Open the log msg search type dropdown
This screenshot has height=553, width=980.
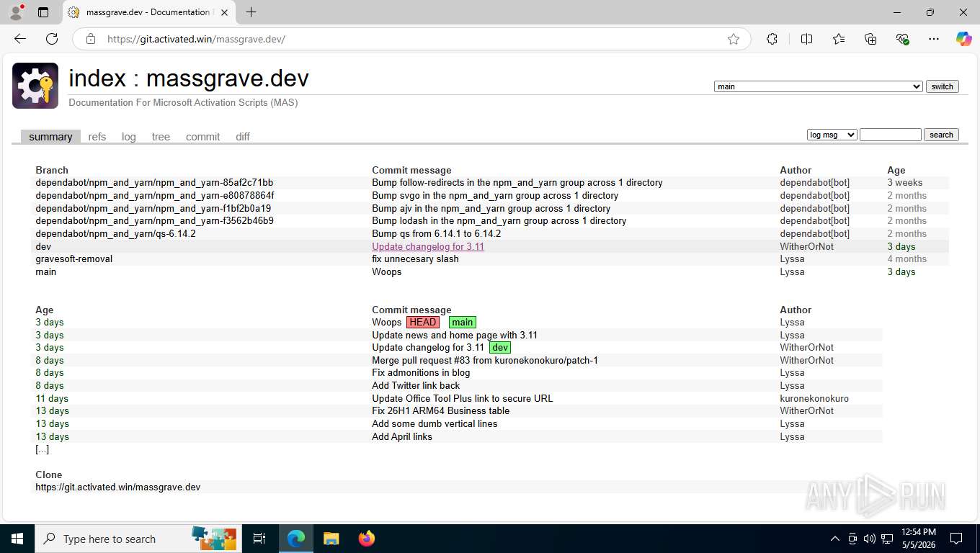832,135
